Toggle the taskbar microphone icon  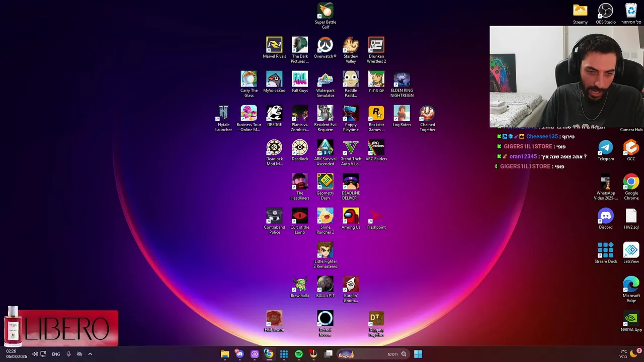(68, 354)
